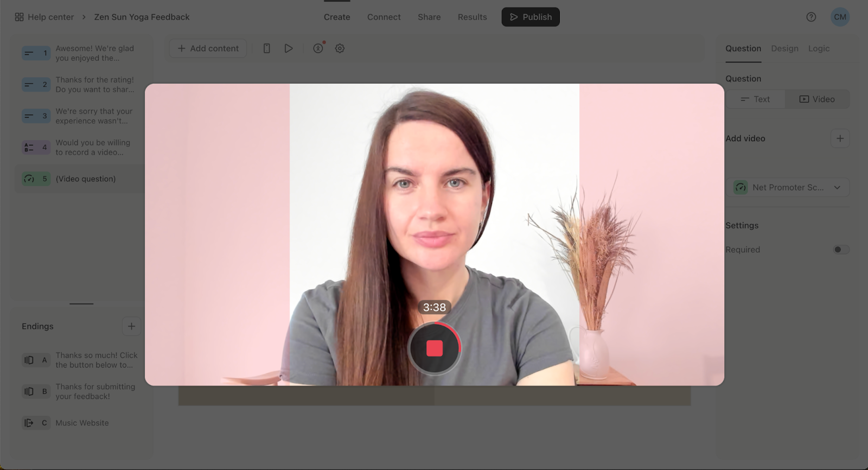Add a new ending with plus
The image size is (868, 470).
[131, 326]
